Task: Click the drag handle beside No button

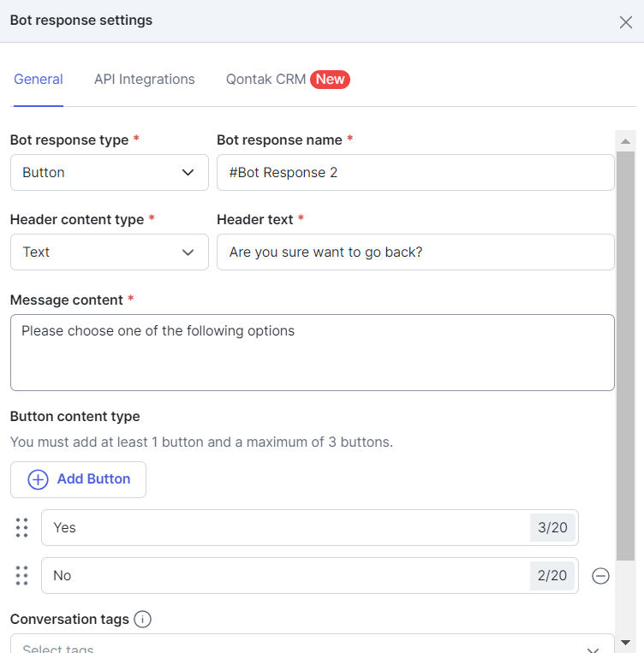Action: coord(21,575)
